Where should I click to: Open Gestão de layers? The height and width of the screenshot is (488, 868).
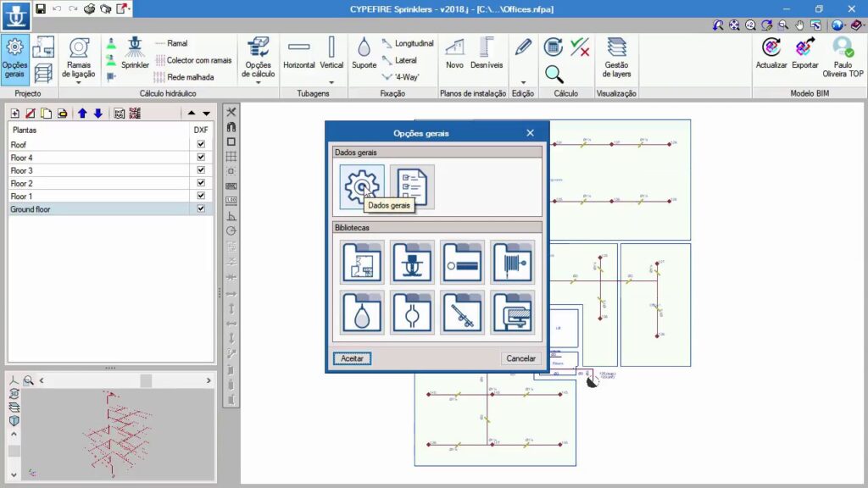pyautogui.click(x=616, y=58)
